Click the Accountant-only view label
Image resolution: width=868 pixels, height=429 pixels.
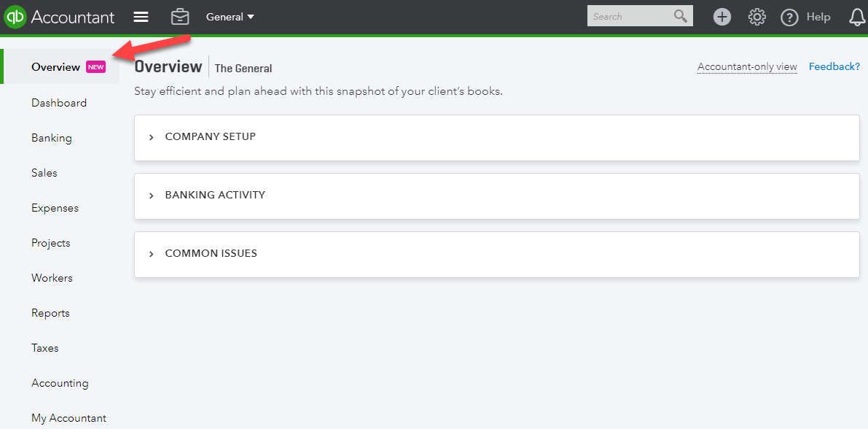coord(747,67)
